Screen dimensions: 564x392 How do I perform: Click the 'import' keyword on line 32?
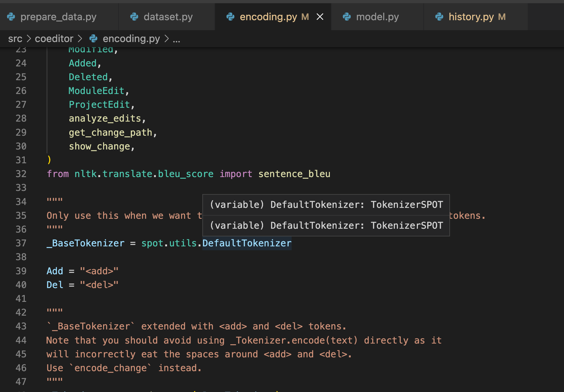236,174
